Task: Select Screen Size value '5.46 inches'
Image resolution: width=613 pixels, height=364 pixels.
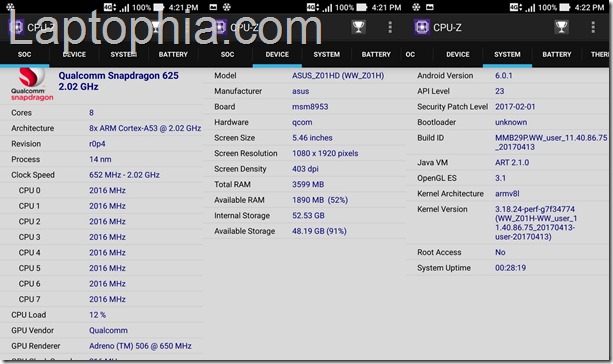Action: [312, 138]
